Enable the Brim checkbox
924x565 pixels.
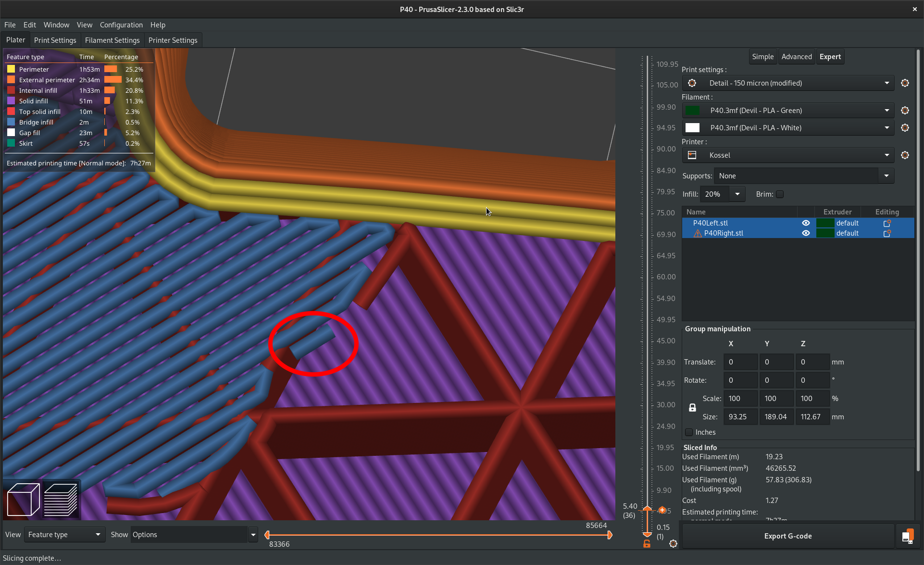(780, 194)
